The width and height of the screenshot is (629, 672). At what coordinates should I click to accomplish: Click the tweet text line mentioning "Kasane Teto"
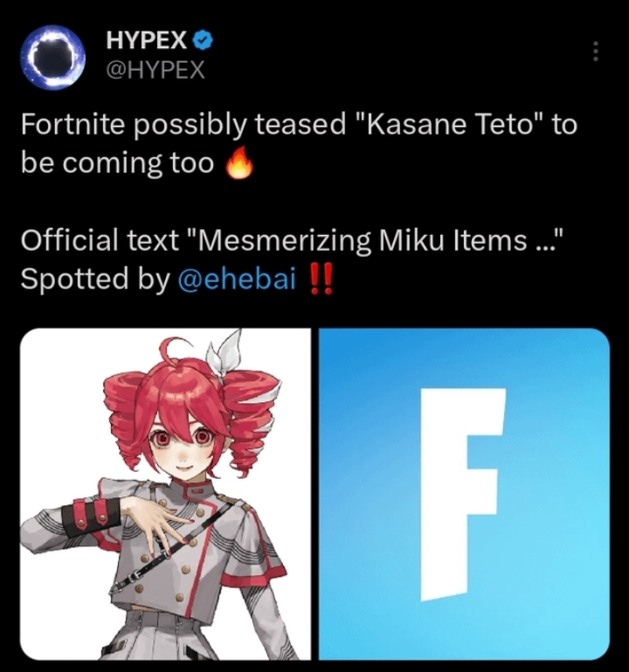299,126
